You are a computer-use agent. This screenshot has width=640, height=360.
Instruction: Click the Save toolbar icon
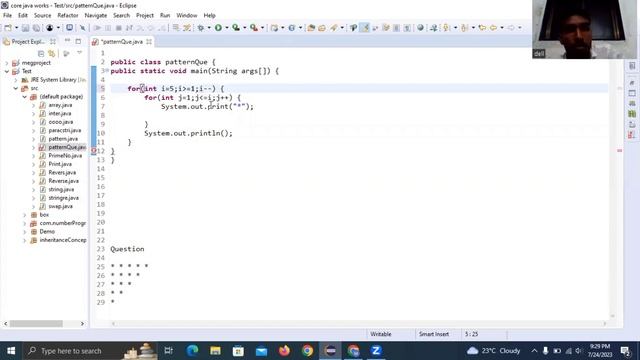(x=25, y=28)
